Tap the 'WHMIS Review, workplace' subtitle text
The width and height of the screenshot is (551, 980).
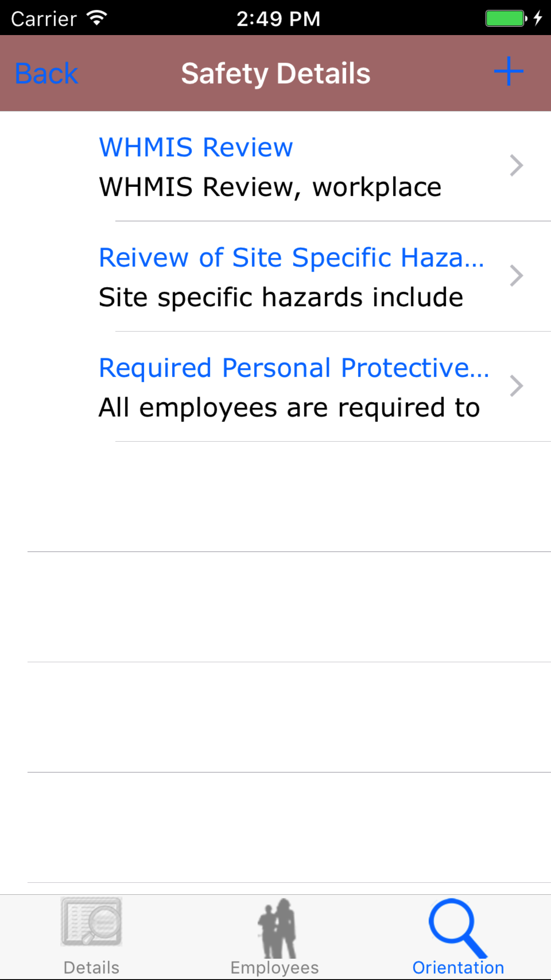click(x=270, y=187)
